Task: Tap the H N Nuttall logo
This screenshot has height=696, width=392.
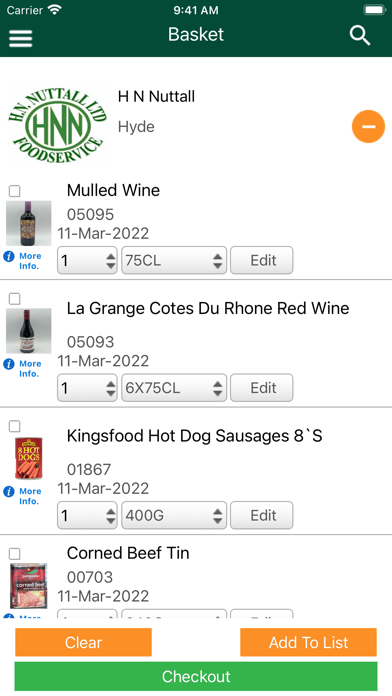Action: pos(57,125)
